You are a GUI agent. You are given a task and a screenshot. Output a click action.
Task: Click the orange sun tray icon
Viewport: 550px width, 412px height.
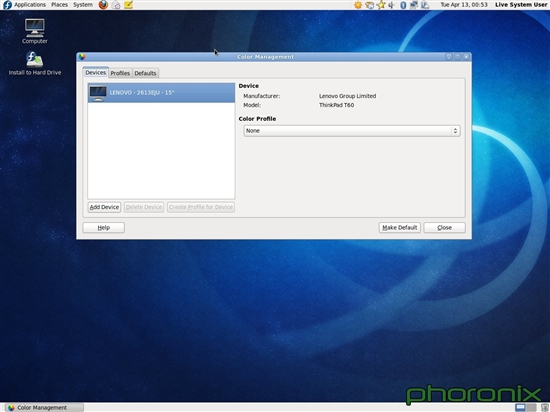tap(358, 5)
